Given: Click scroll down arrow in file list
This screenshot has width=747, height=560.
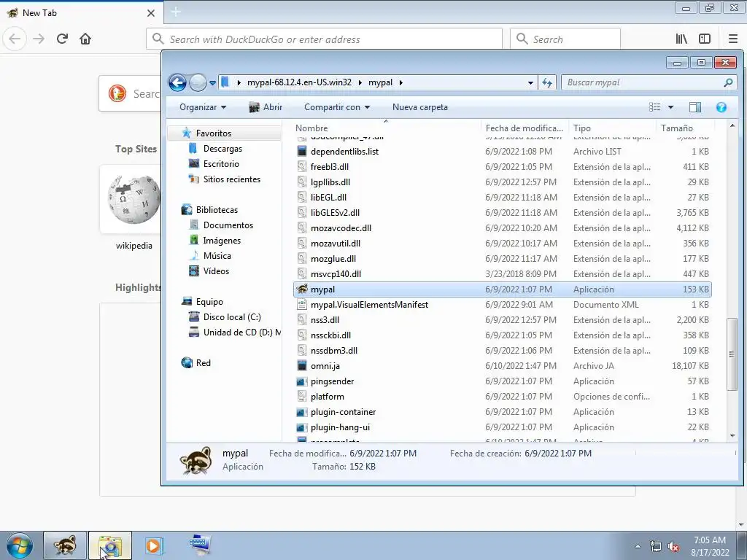Looking at the screenshot, I should pos(732,436).
